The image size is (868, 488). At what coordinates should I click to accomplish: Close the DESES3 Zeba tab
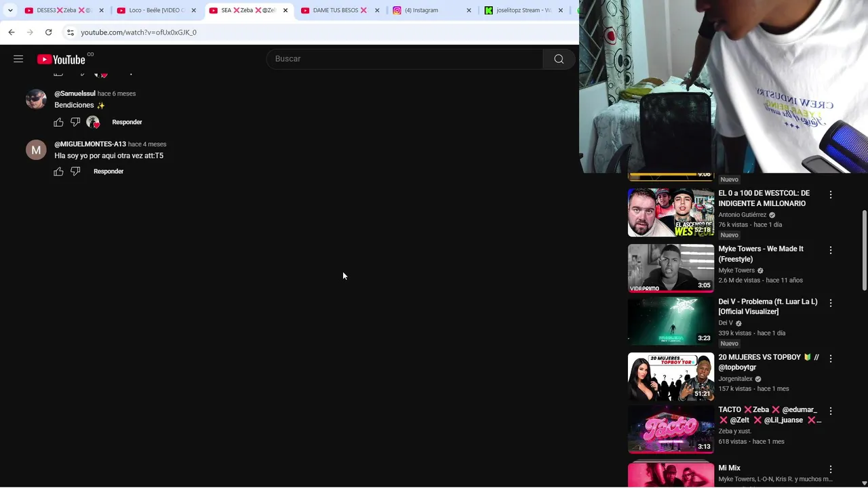(102, 10)
